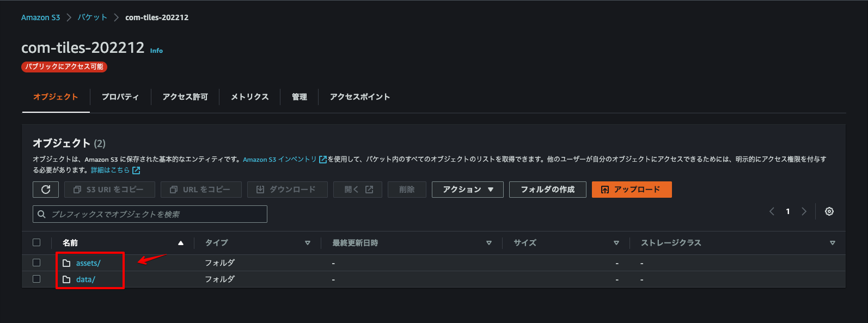Screen dimensions: 868x323
Task: Go to バケット breadcrumb link
Action: tap(93, 17)
